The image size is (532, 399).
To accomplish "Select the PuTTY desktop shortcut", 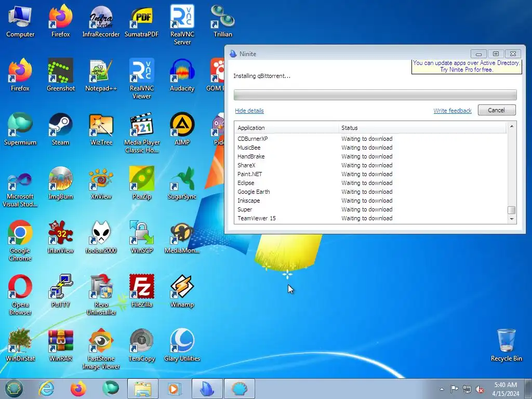I will [61, 291].
